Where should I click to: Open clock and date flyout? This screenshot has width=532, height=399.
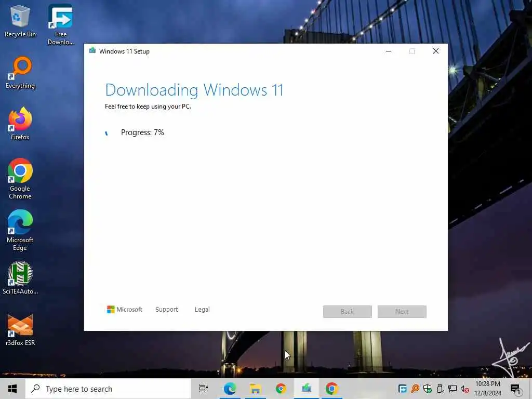tap(487, 389)
